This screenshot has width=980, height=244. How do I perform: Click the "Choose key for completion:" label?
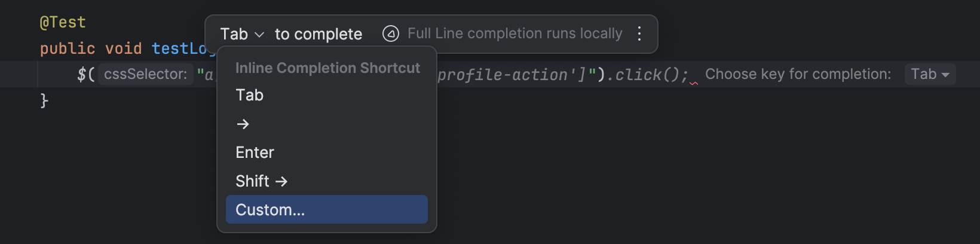(x=798, y=74)
